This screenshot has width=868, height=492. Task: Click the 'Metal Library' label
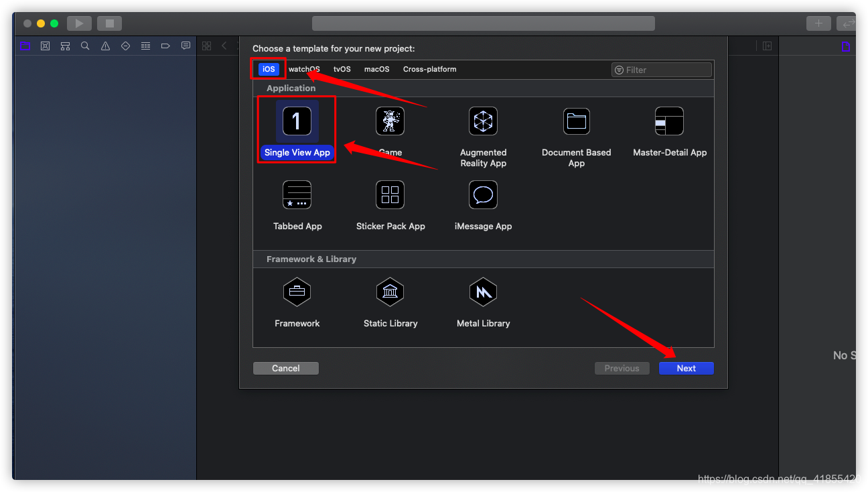coord(484,323)
